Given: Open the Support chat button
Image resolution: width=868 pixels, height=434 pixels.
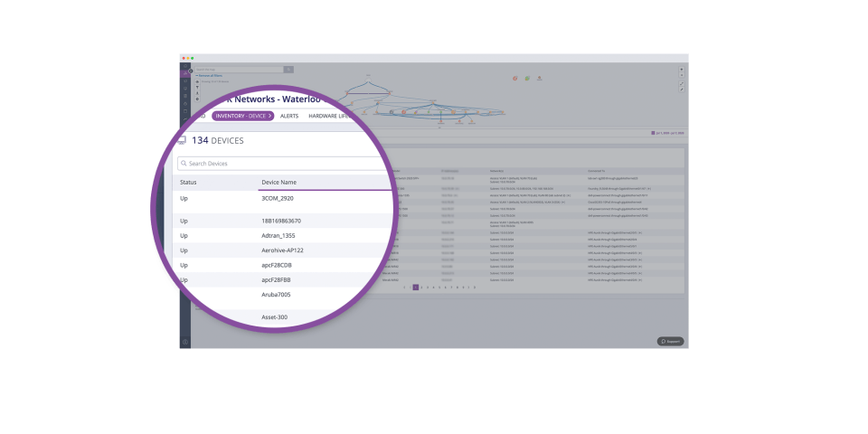Looking at the screenshot, I should (x=670, y=342).
